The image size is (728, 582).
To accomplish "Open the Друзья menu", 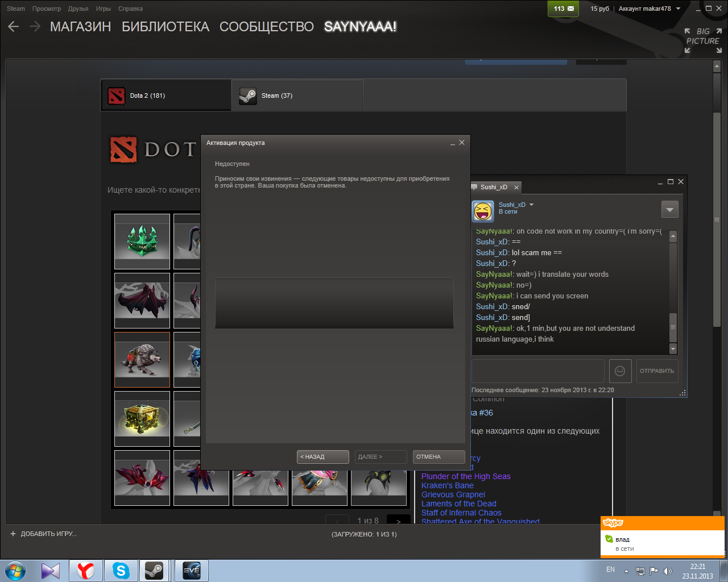I will (x=78, y=9).
